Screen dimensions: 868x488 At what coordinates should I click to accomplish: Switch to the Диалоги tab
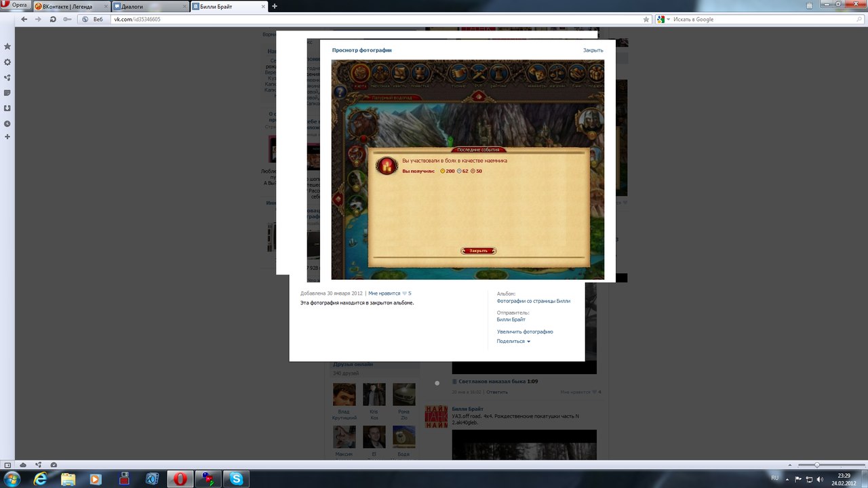151,6
